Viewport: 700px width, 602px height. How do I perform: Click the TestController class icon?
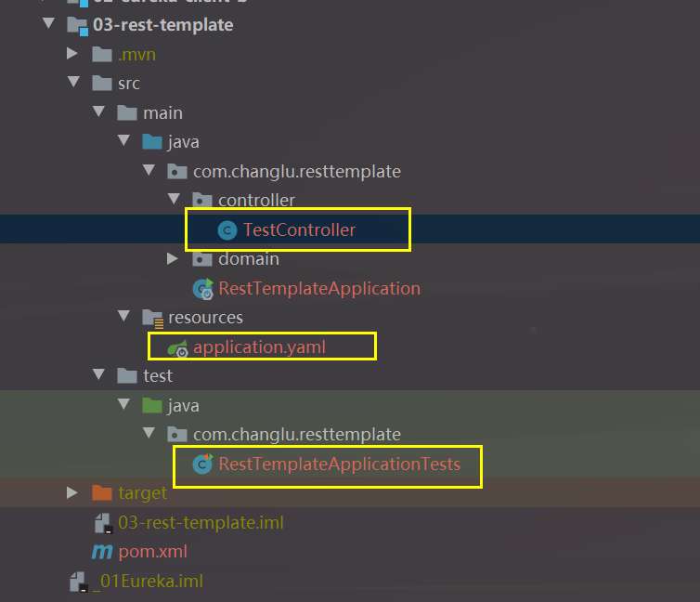click(226, 229)
